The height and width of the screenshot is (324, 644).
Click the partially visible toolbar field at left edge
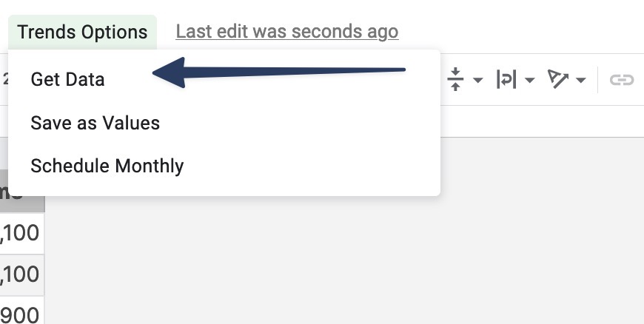pyautogui.click(x=4, y=79)
